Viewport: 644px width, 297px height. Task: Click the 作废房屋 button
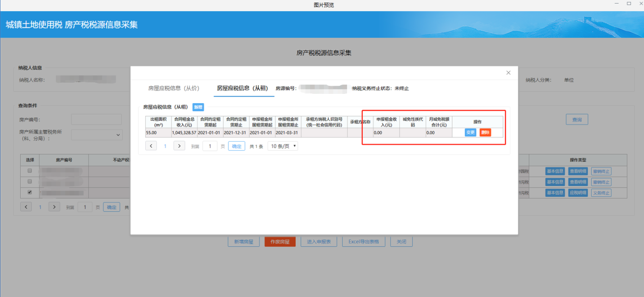pyautogui.click(x=280, y=242)
